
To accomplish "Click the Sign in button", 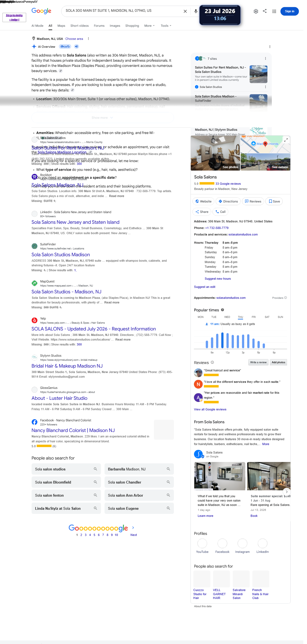I will 290,11.
